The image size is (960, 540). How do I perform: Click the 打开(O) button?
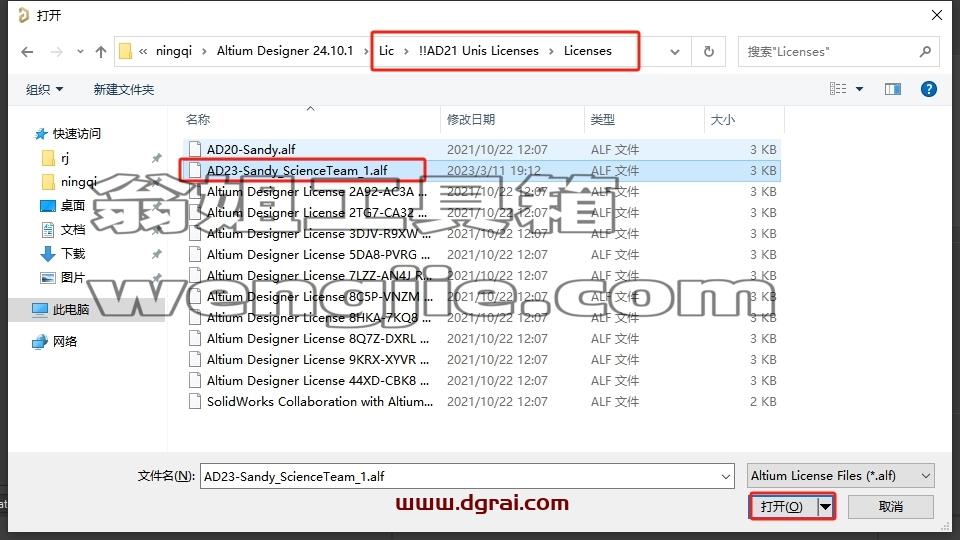click(782, 507)
